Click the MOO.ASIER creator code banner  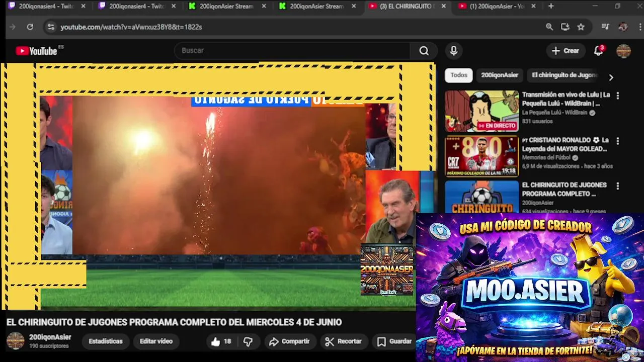(530, 287)
